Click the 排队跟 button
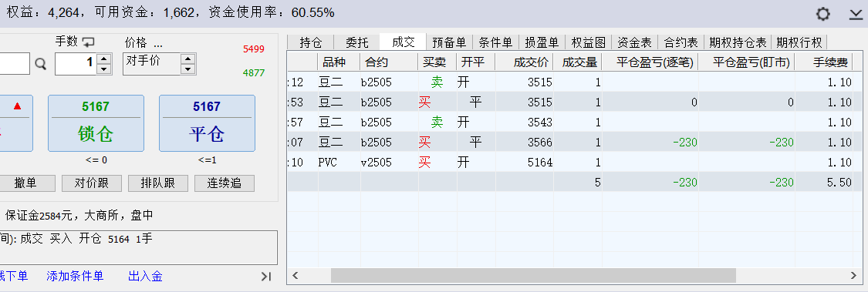The height and width of the screenshot is (292, 868). click(x=158, y=183)
